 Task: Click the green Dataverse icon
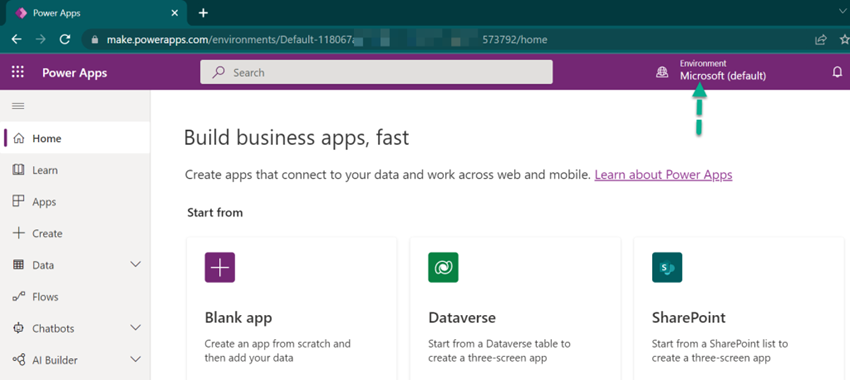[x=443, y=267]
